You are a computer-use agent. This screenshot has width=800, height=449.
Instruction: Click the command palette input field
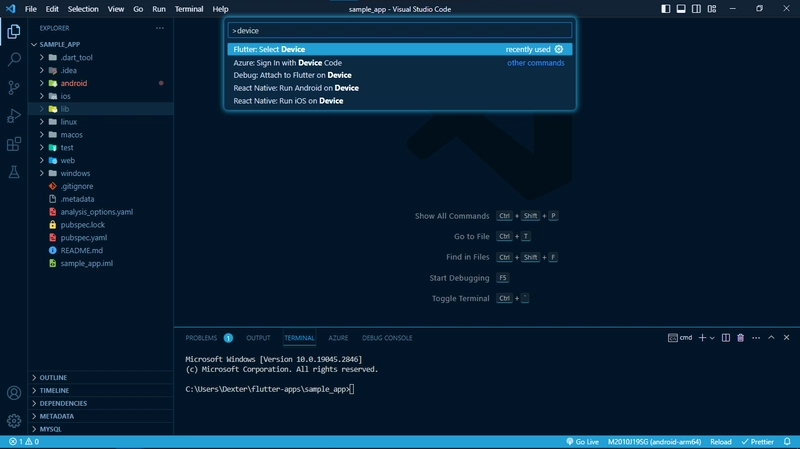pyautogui.click(x=399, y=30)
